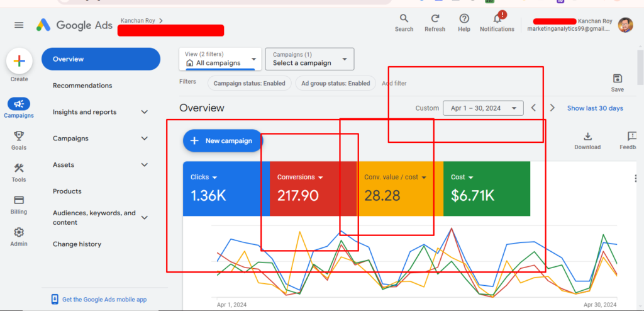Refresh the account data

pos(435,23)
